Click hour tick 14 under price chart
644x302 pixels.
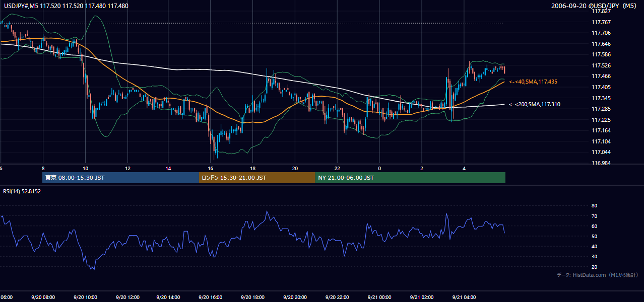[x=169, y=168]
